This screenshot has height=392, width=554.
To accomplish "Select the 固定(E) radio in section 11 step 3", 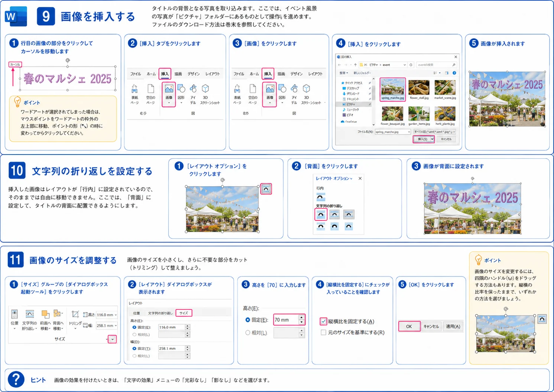I will coord(247,320).
